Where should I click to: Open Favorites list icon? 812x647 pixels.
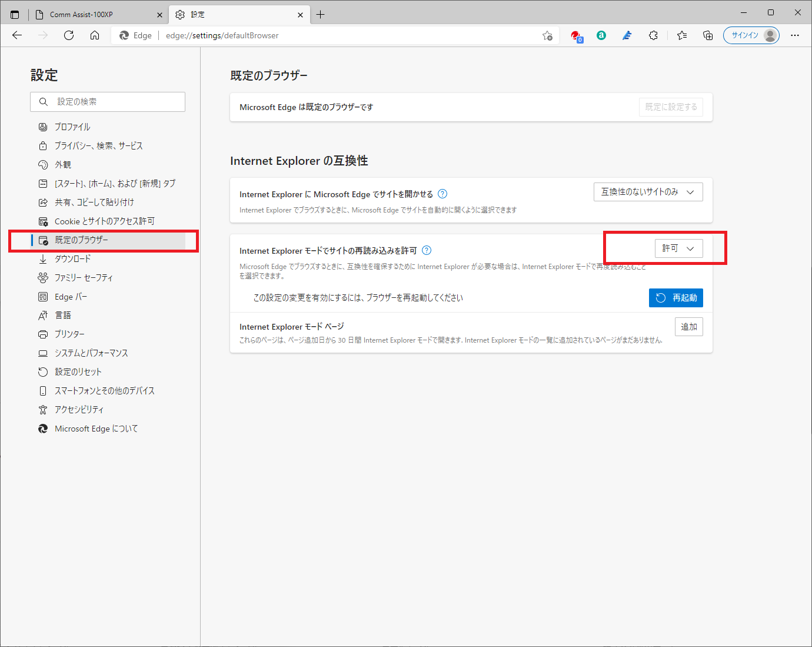pos(682,35)
